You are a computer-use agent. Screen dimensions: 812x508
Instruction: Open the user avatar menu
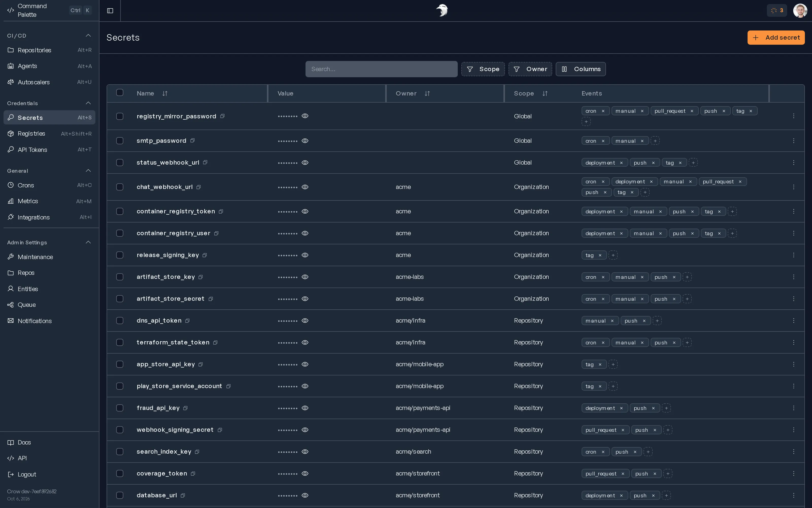pyautogui.click(x=800, y=11)
